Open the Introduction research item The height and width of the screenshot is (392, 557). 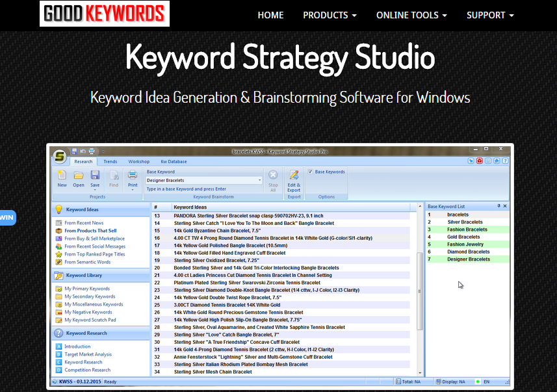(77, 346)
